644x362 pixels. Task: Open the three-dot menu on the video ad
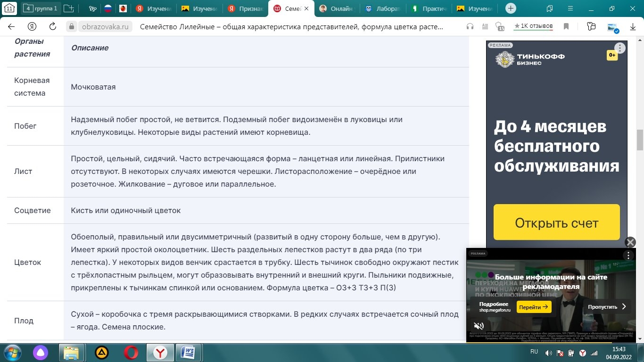pyautogui.click(x=628, y=255)
